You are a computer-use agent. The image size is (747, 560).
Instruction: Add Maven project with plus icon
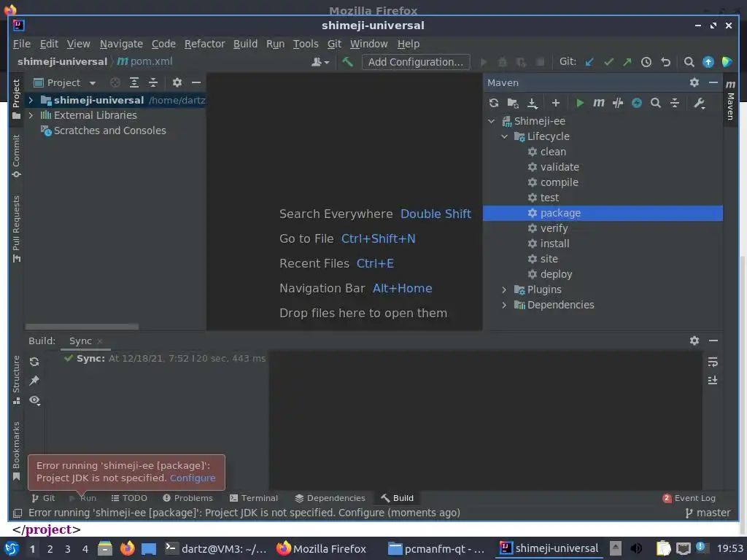click(555, 103)
